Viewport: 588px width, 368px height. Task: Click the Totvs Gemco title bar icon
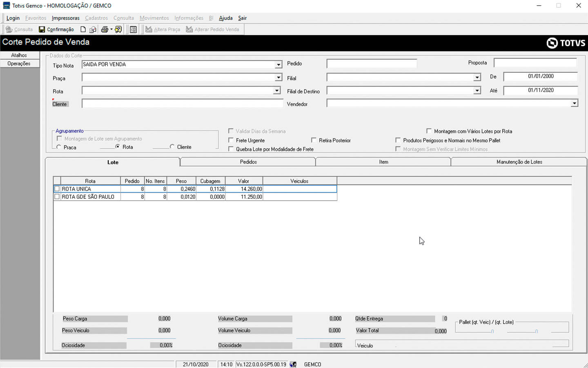click(x=6, y=6)
